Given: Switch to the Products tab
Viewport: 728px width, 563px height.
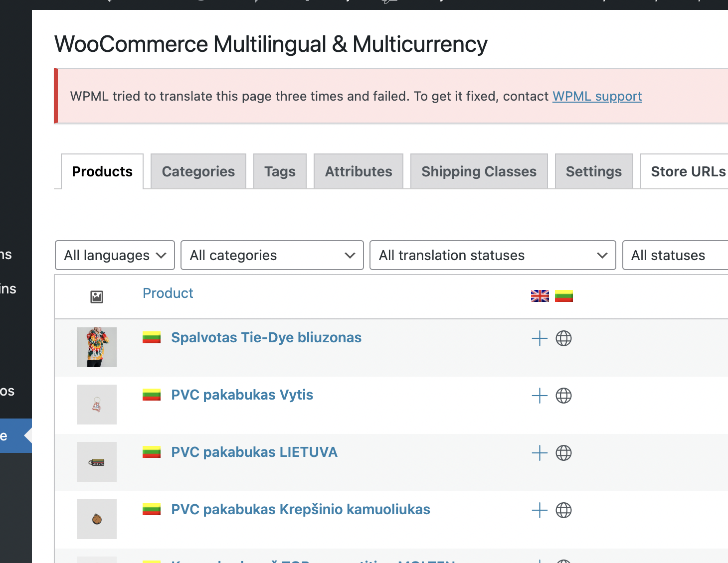Looking at the screenshot, I should coord(102,171).
